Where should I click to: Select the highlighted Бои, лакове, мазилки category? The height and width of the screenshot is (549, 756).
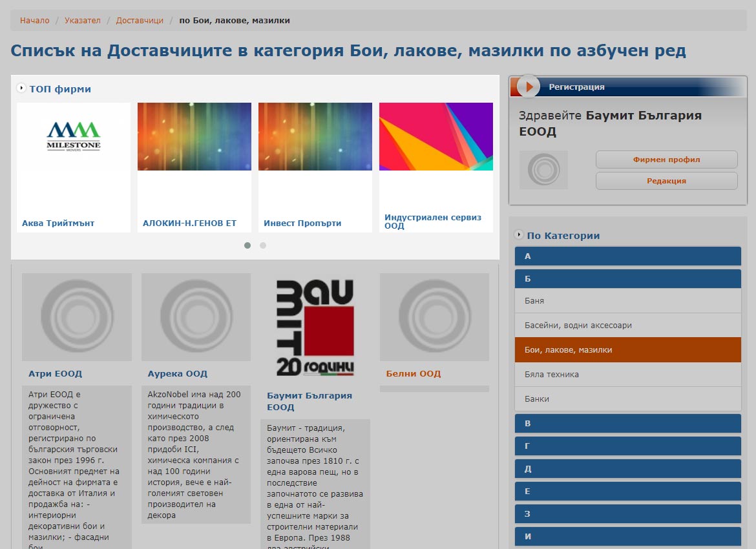click(x=628, y=350)
